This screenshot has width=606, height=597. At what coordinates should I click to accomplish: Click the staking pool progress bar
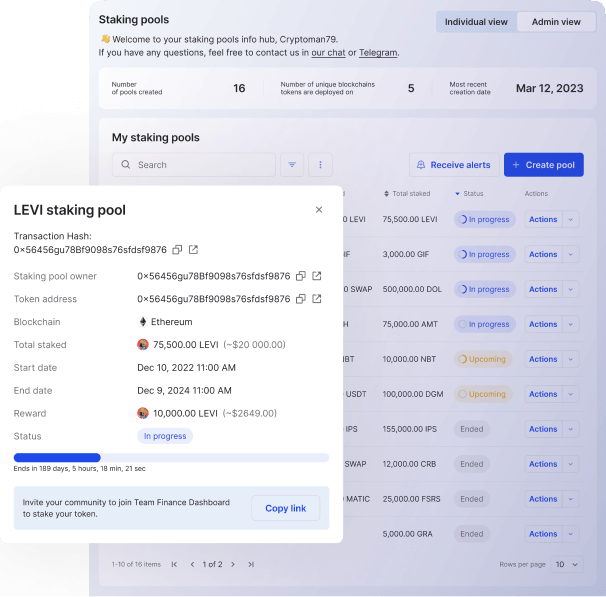(x=171, y=458)
